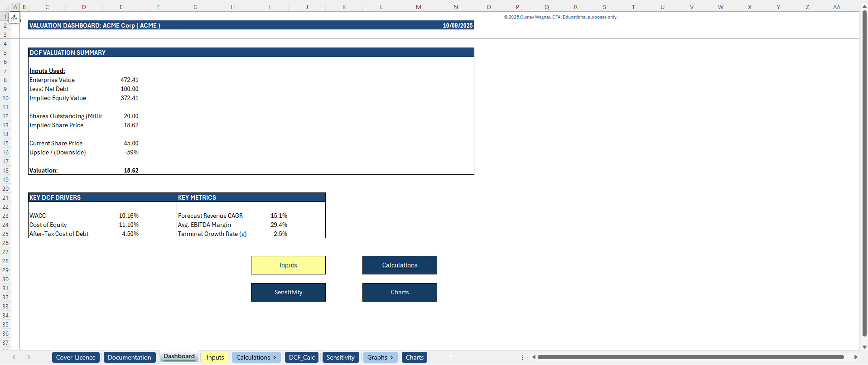This screenshot has width=868, height=365.
Task: Click the next sheet navigation arrow
Action: [29, 357]
